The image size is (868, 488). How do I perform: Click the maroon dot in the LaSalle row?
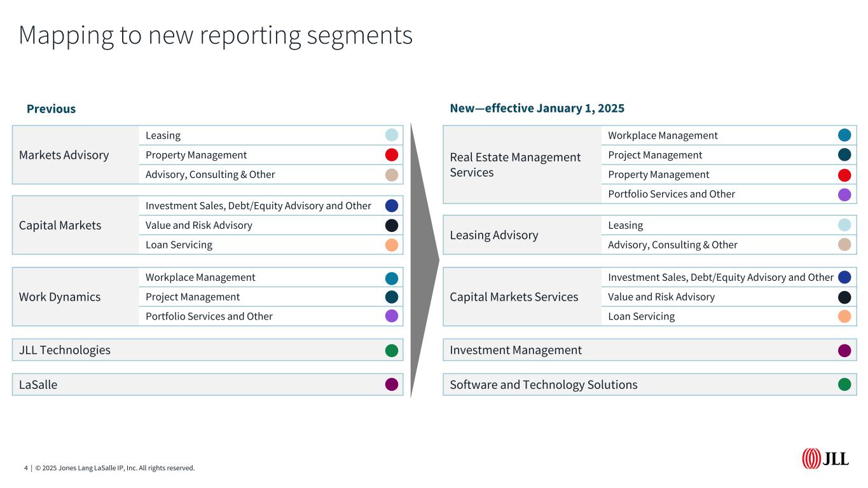coord(392,384)
